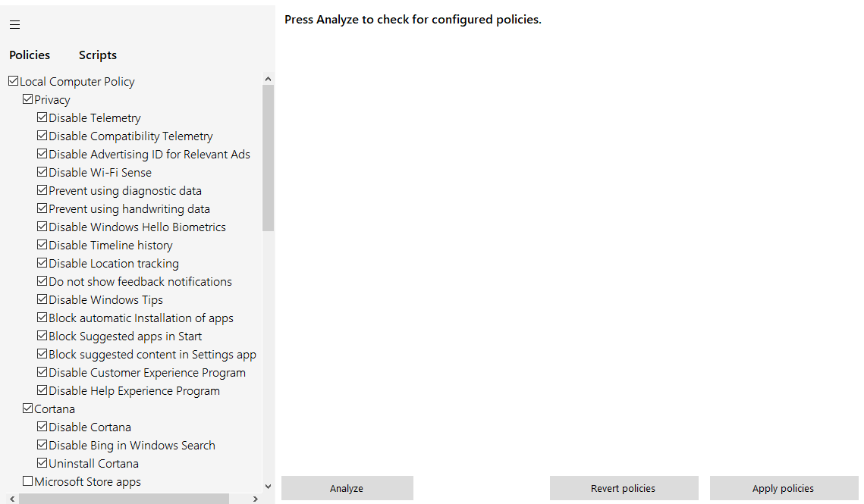Select the Disable Wi-Fi Sense policy label
The width and height of the screenshot is (864, 504).
tap(99, 172)
